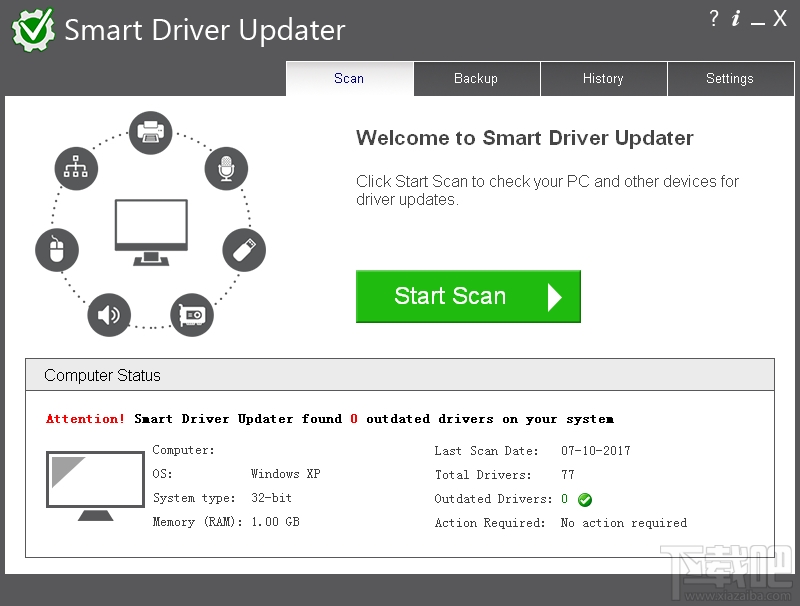Click the info icon in the title bar
This screenshot has height=606, width=800.
[x=737, y=18]
